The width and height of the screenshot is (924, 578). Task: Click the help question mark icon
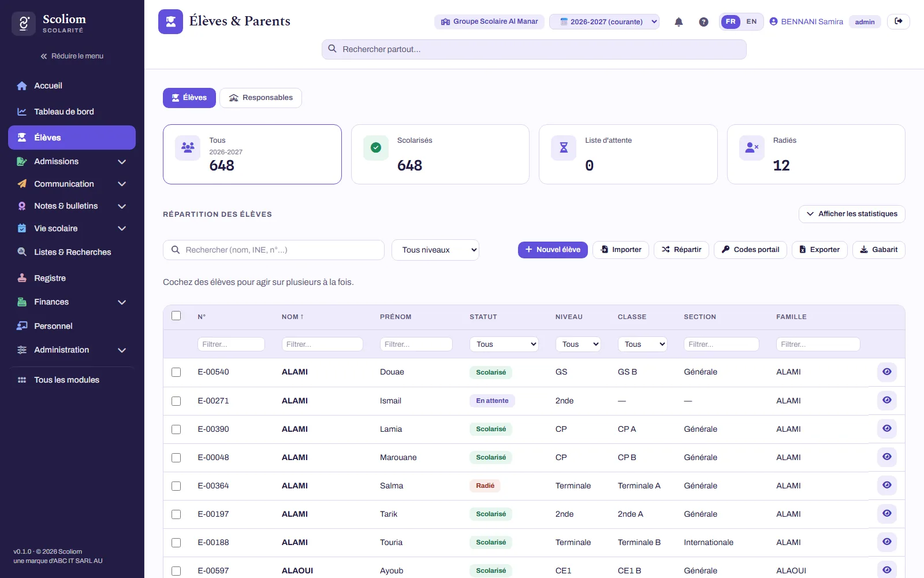click(703, 22)
